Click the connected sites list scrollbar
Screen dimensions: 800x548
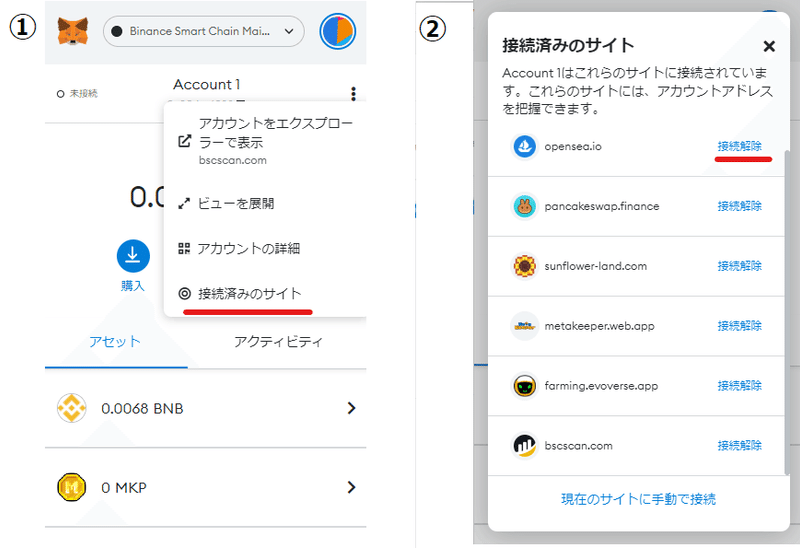(x=786, y=311)
